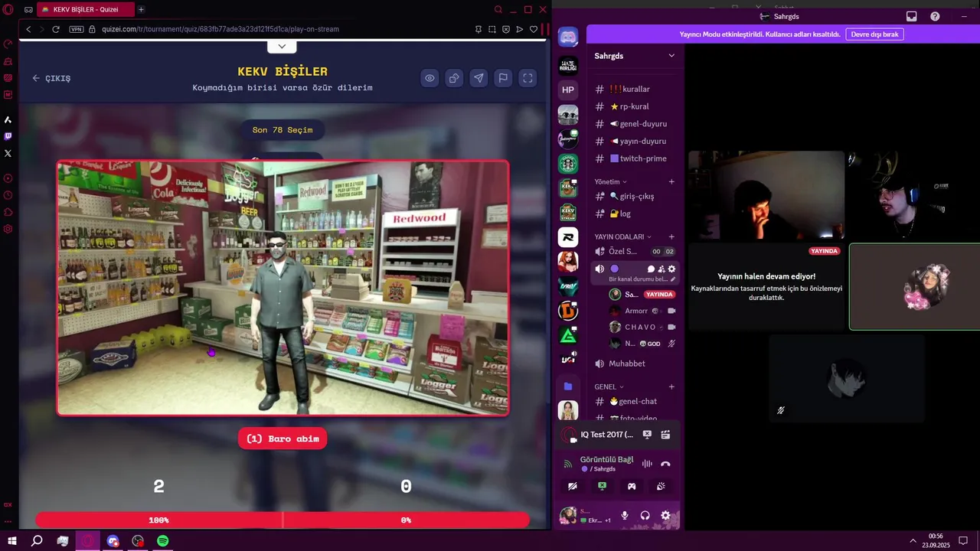Collapse YAYIN ODALARI category
Screen dimensions: 980x551
click(623, 237)
